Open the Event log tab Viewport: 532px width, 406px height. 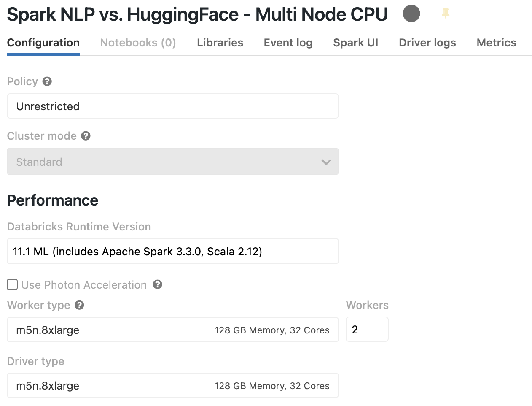(x=288, y=43)
